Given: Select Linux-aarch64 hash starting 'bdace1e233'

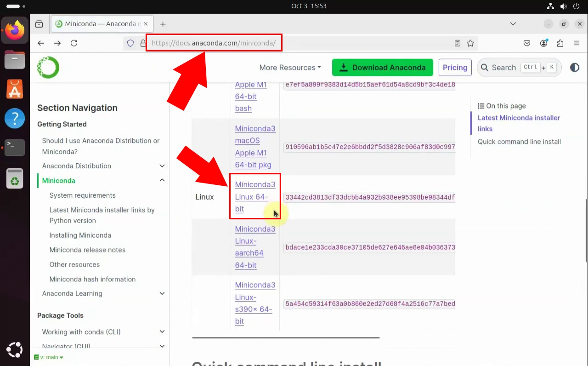Looking at the screenshot, I should (370, 247).
